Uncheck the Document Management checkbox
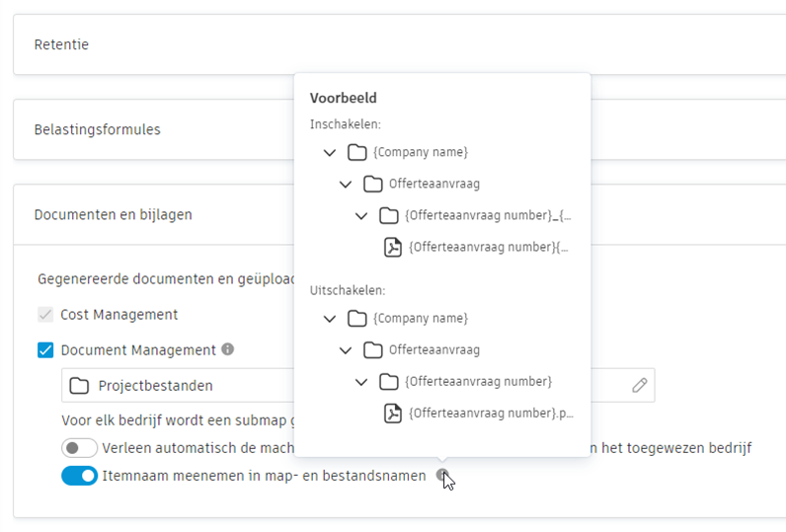Screen dimensions: 786x532 click(x=45, y=349)
